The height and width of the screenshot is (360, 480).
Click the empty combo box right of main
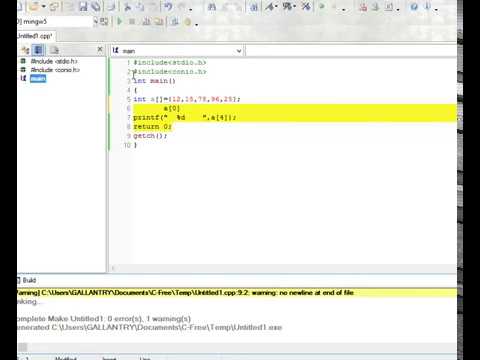tap(351, 51)
